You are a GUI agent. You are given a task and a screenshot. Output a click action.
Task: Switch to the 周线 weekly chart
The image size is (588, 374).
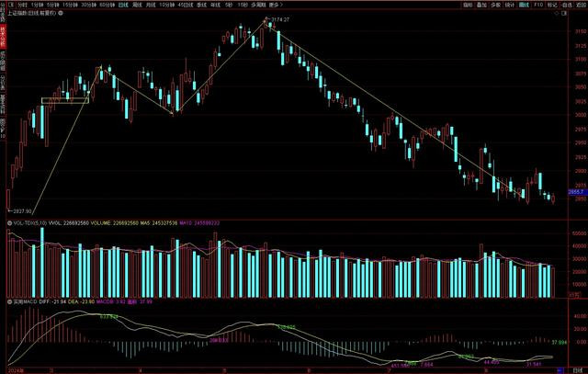(137, 5)
